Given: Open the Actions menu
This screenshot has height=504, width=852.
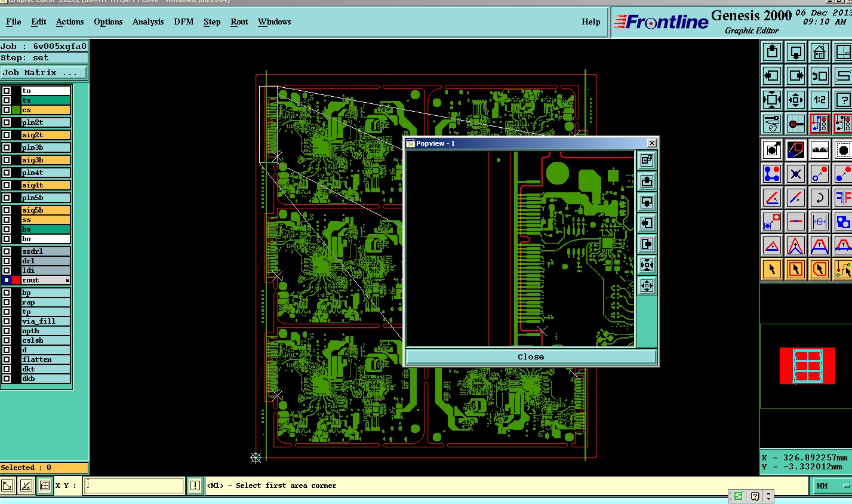Looking at the screenshot, I should click(70, 21).
